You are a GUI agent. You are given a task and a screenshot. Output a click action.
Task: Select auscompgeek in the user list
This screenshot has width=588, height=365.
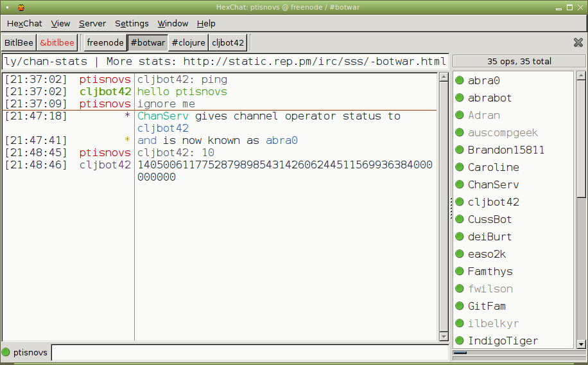(503, 132)
